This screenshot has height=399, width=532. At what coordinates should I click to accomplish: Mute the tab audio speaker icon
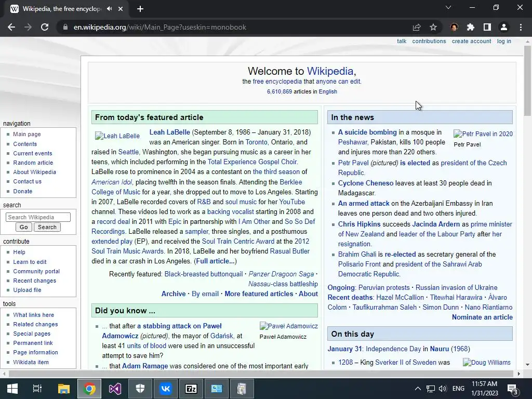pos(109,9)
